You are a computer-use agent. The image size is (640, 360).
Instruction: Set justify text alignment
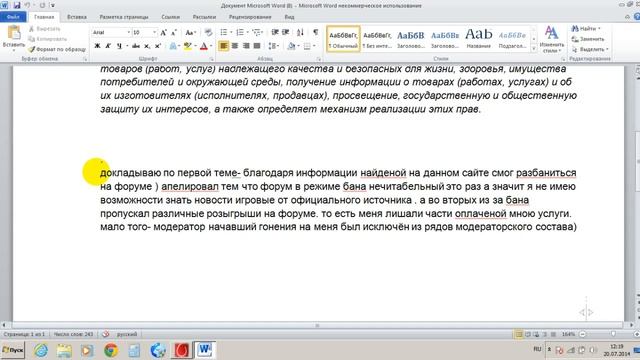257,46
